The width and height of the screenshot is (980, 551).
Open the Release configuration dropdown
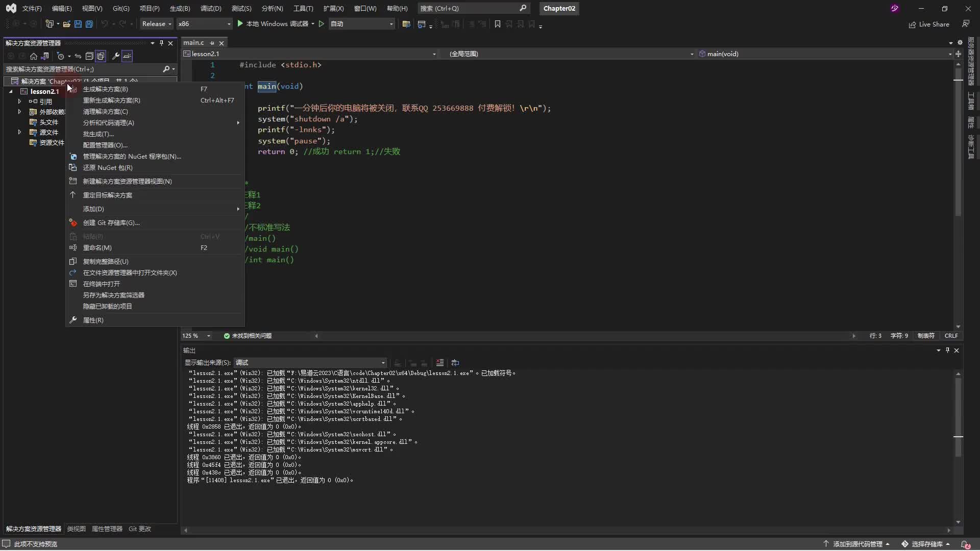[x=156, y=24]
